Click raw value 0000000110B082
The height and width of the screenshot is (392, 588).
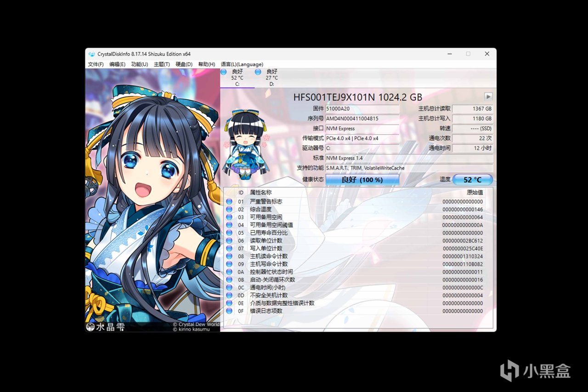pyautogui.click(x=463, y=264)
